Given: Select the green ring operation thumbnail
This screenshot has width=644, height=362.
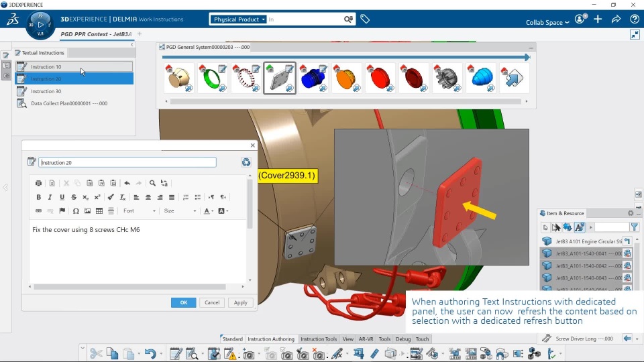Looking at the screenshot, I should (213, 78).
